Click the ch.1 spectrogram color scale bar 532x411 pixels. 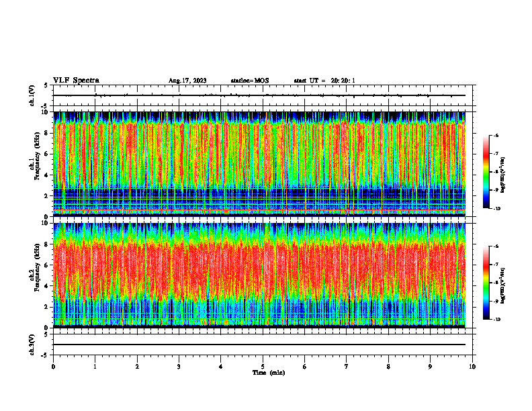(x=486, y=172)
